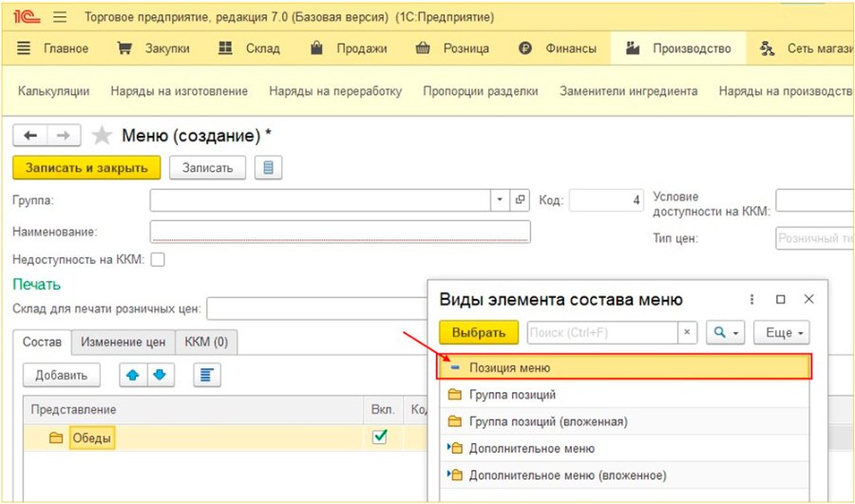Open the Финансы section
The height and width of the screenshot is (504, 855).
pos(557,48)
